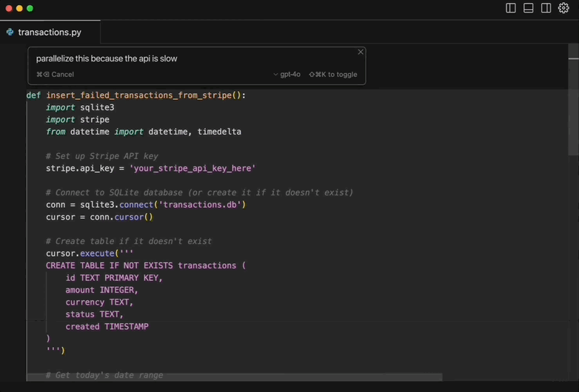Open the settings gear

click(x=563, y=8)
